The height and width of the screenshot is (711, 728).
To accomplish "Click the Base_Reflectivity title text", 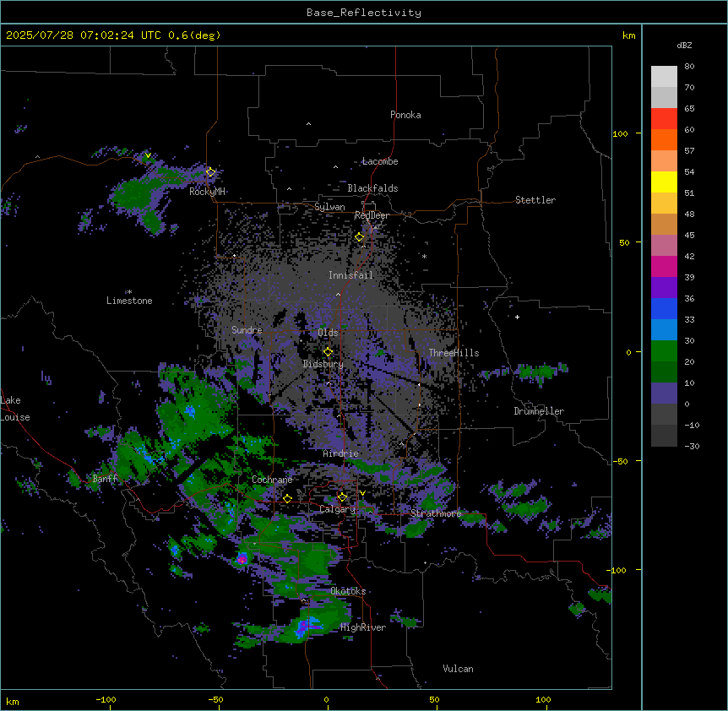I will (364, 13).
